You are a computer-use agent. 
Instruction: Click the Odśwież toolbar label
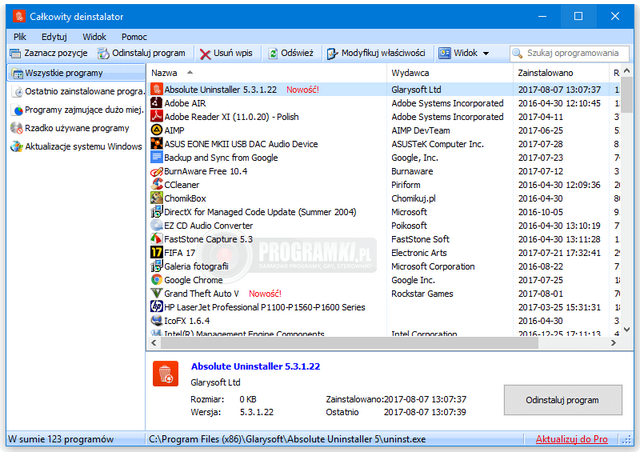pos(297,53)
